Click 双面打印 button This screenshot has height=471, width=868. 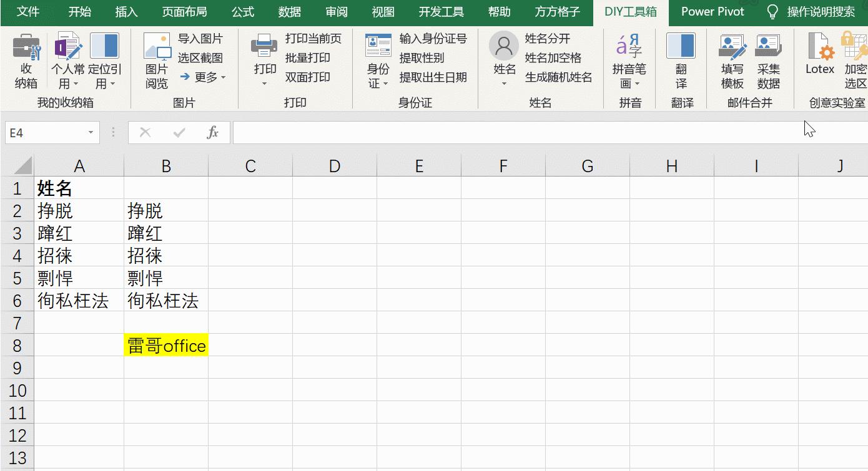click(308, 77)
